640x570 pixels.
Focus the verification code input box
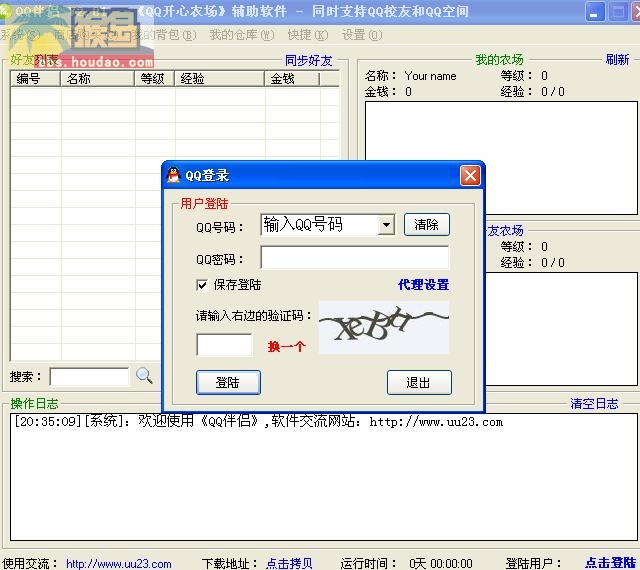224,345
